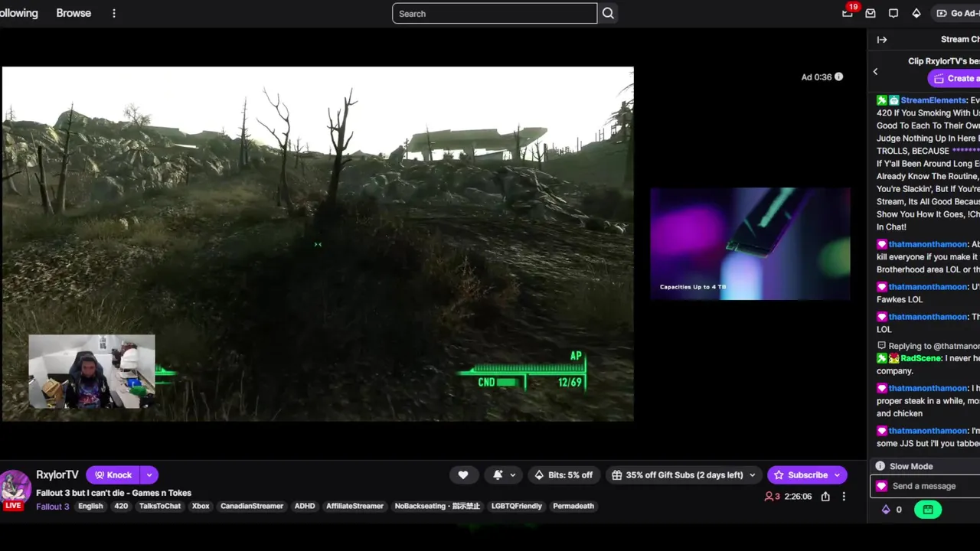Click the main Fallout 3 stream video
The image size is (980, 551).
click(318, 243)
